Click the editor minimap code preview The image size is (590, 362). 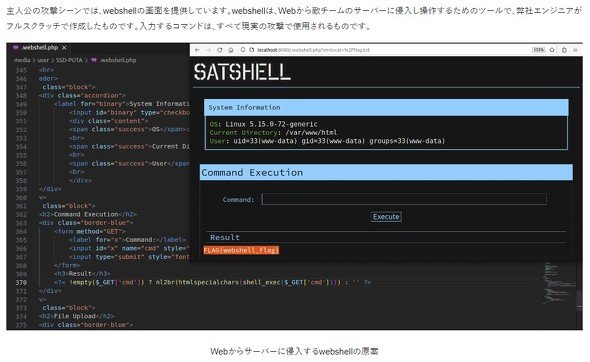(559, 283)
